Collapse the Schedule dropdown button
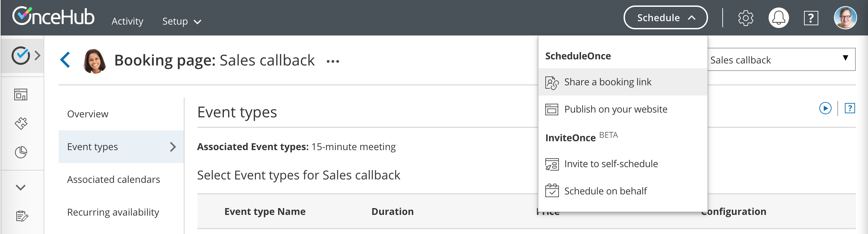868x234 pixels. (665, 18)
